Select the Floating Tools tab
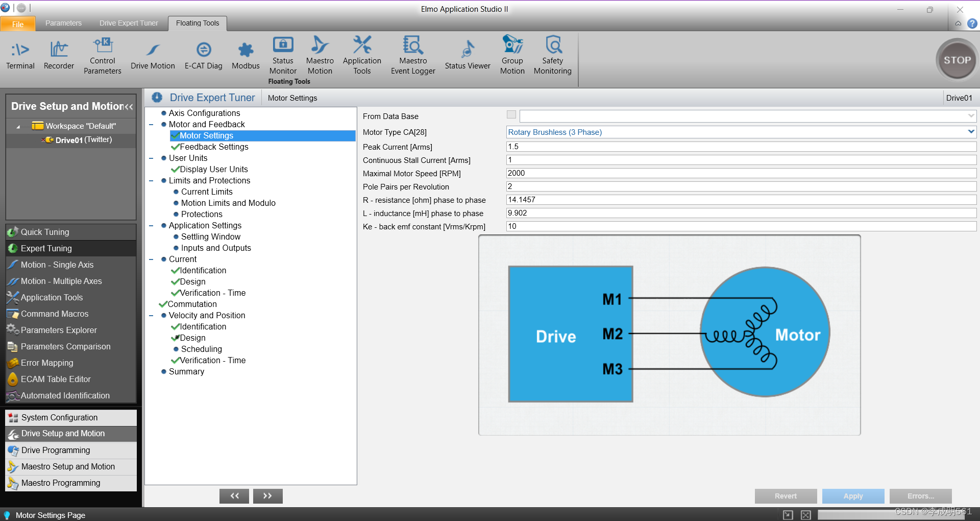 click(x=198, y=23)
